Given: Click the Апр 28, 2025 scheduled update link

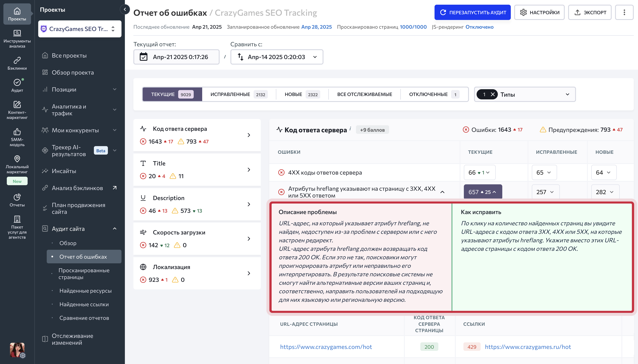Looking at the screenshot, I should [x=316, y=27].
